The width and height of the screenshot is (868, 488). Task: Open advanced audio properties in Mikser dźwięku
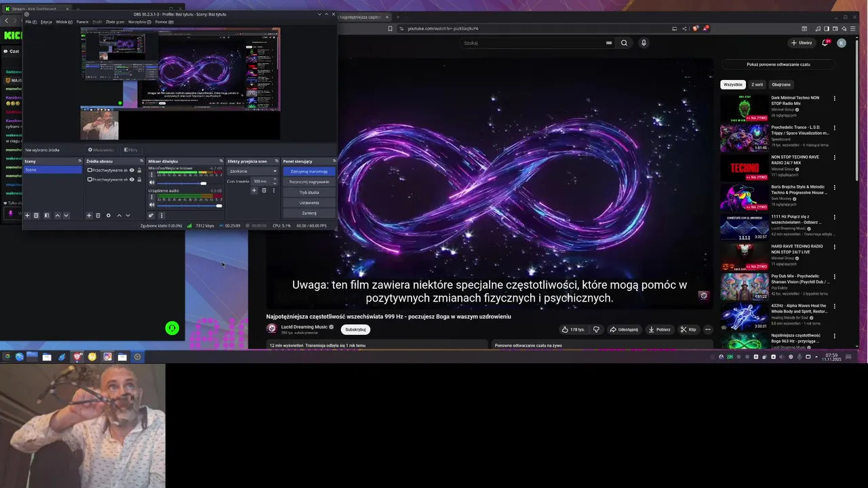click(x=151, y=216)
